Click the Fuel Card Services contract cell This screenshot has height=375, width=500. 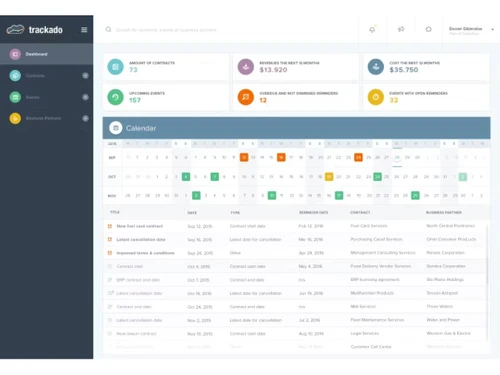[x=369, y=226]
